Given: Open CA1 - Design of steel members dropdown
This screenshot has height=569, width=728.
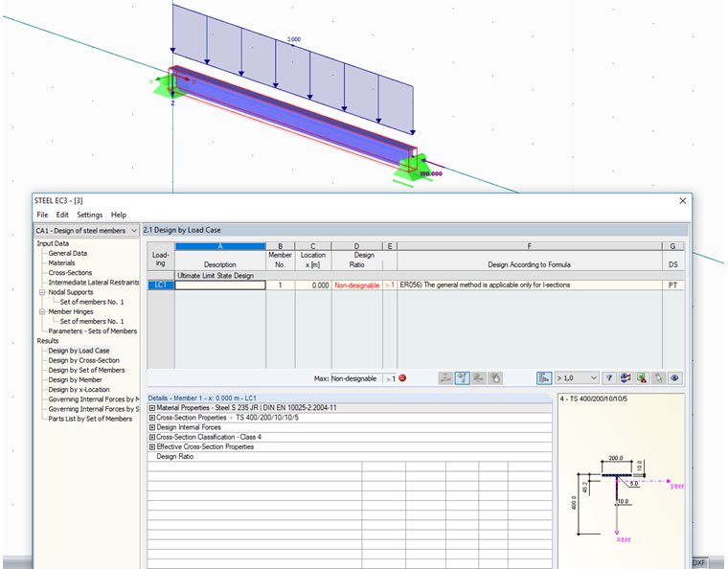Looking at the screenshot, I should pyautogui.click(x=87, y=231).
